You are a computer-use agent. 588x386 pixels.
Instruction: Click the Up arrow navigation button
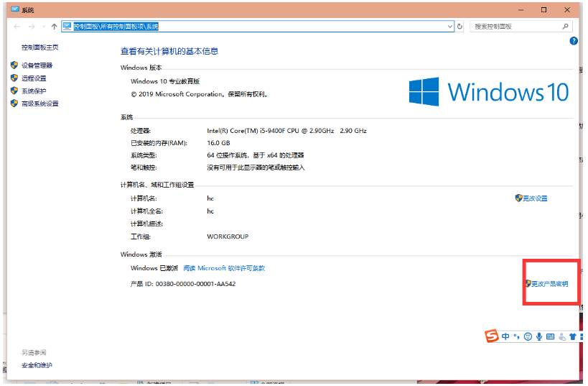point(55,27)
